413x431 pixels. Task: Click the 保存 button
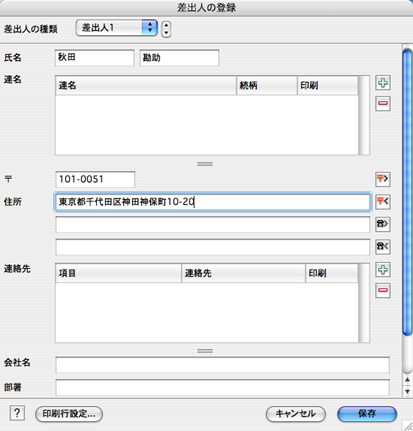(x=367, y=414)
